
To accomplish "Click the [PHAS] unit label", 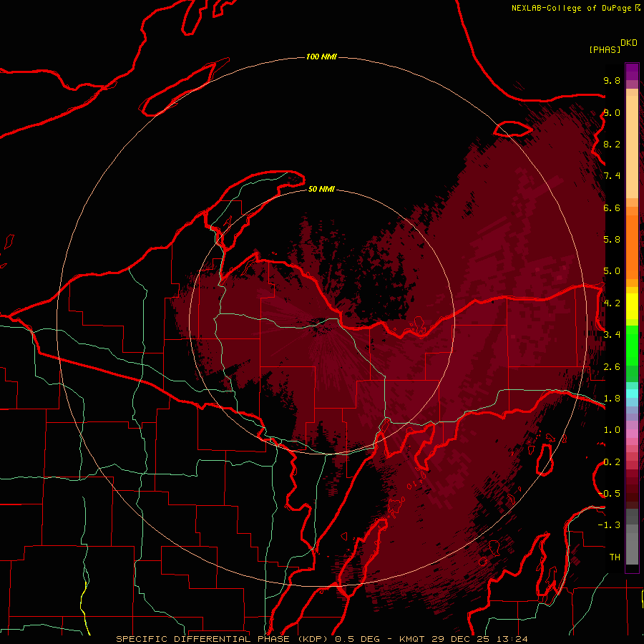I will click(605, 49).
